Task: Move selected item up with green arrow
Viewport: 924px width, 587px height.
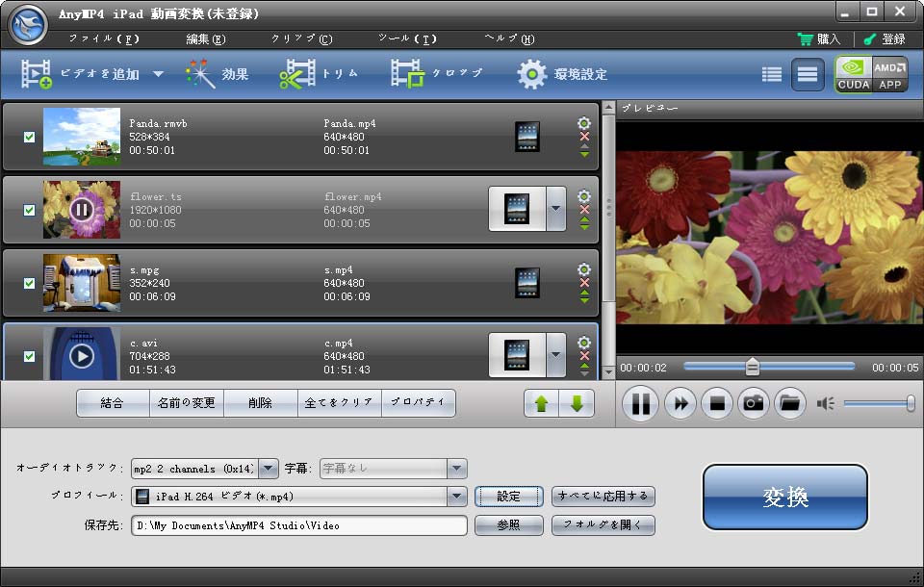Action: point(542,403)
